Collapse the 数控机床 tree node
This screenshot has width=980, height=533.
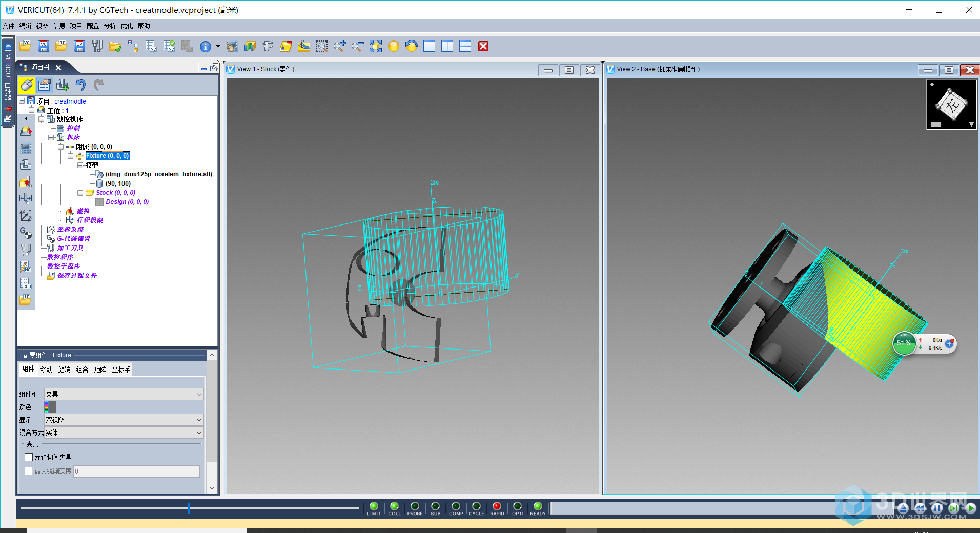[42, 119]
